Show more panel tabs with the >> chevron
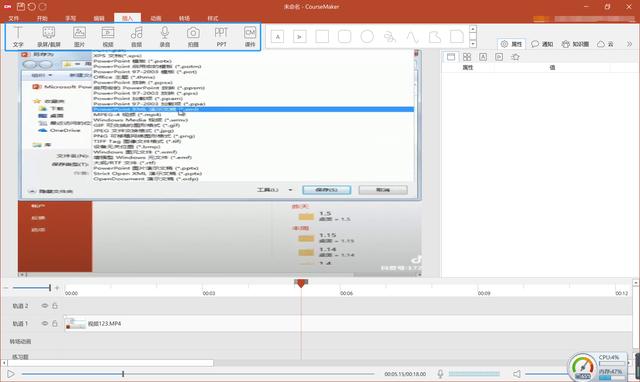Viewport: 640px width, 382px height. (x=629, y=44)
